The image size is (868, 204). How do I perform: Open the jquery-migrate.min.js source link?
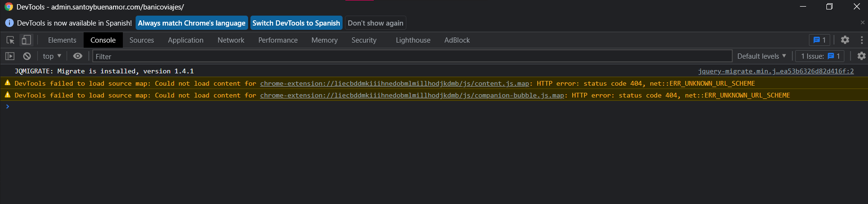776,71
